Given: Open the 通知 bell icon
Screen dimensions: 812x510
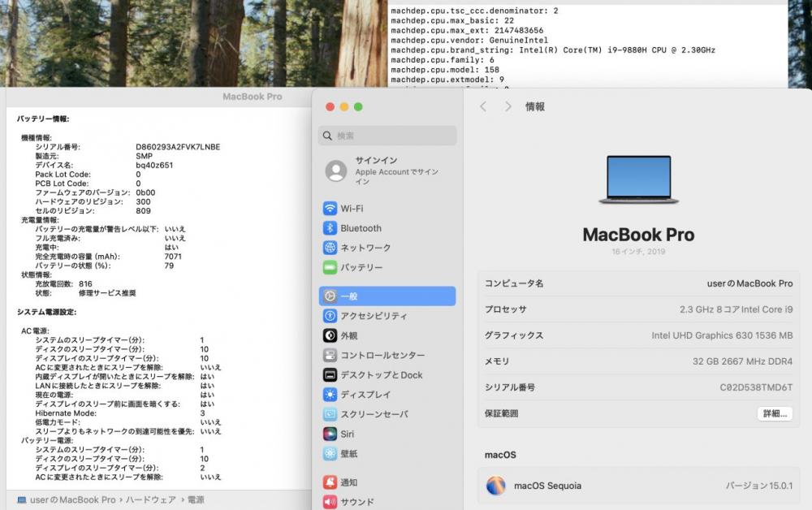Looking at the screenshot, I should pos(330,482).
